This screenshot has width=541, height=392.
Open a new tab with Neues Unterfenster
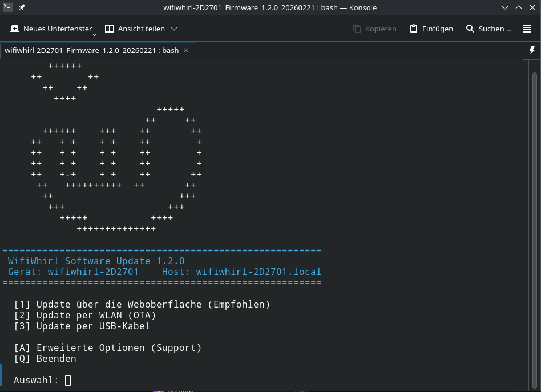[x=51, y=29]
